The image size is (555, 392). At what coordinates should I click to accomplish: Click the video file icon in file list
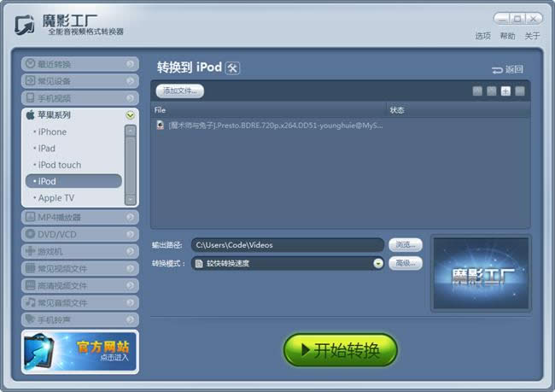point(161,125)
